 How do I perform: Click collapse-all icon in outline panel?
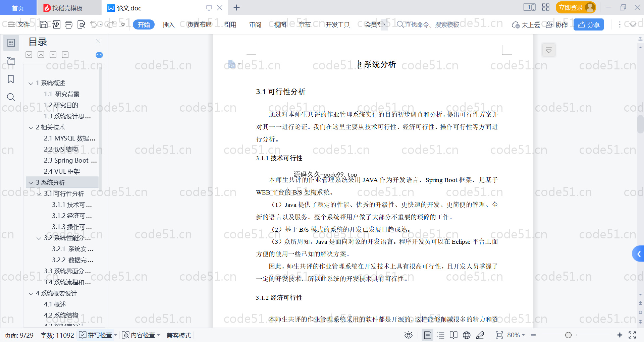[x=29, y=55]
